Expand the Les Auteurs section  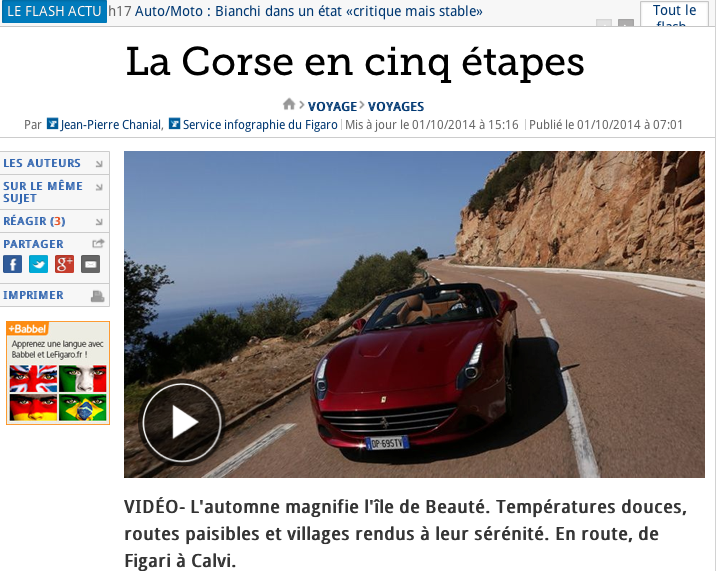[54, 163]
